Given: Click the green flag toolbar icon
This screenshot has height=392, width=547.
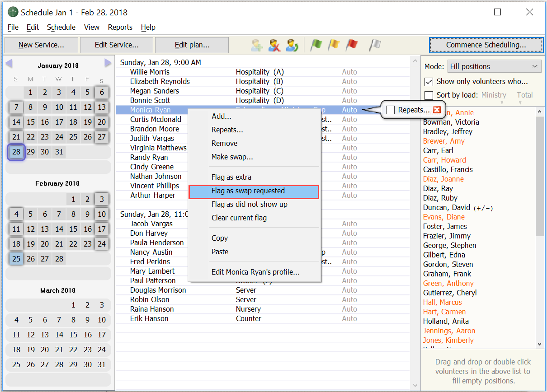Looking at the screenshot, I should click(x=316, y=45).
